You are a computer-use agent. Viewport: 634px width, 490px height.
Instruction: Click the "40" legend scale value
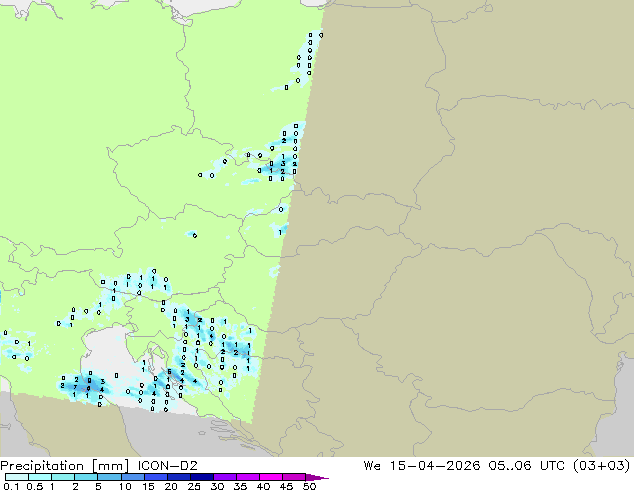(x=264, y=486)
